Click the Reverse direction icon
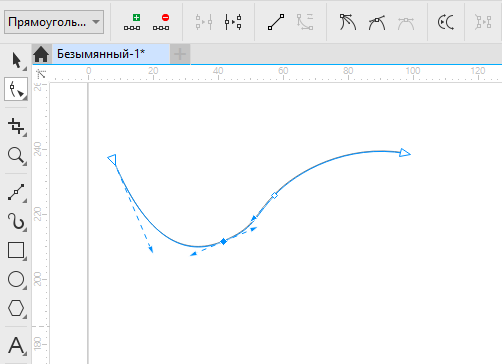502x364 pixels. 446,22
